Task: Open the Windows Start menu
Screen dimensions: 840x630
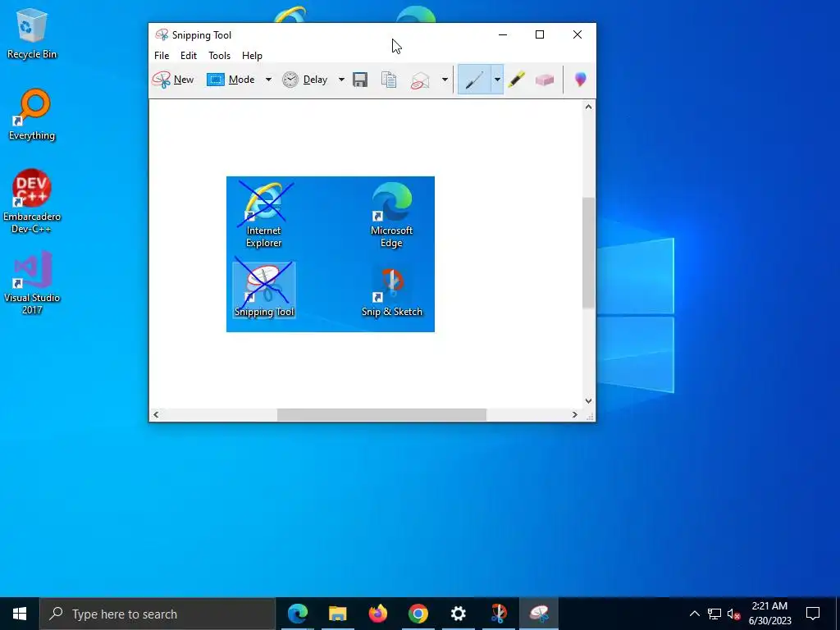Action: 20,614
